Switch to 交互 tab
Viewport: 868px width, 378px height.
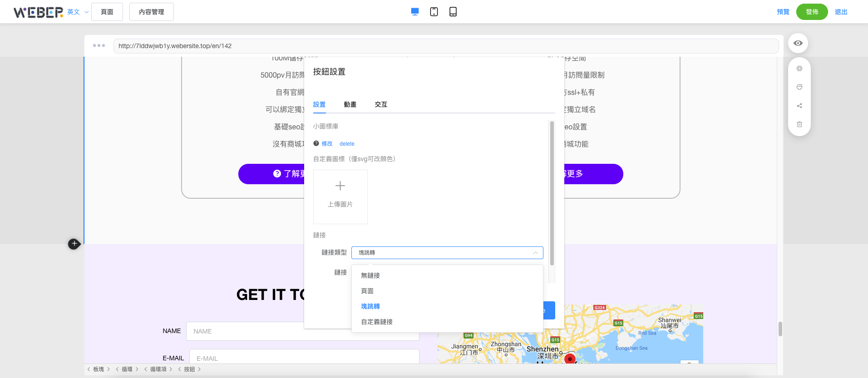click(x=381, y=104)
